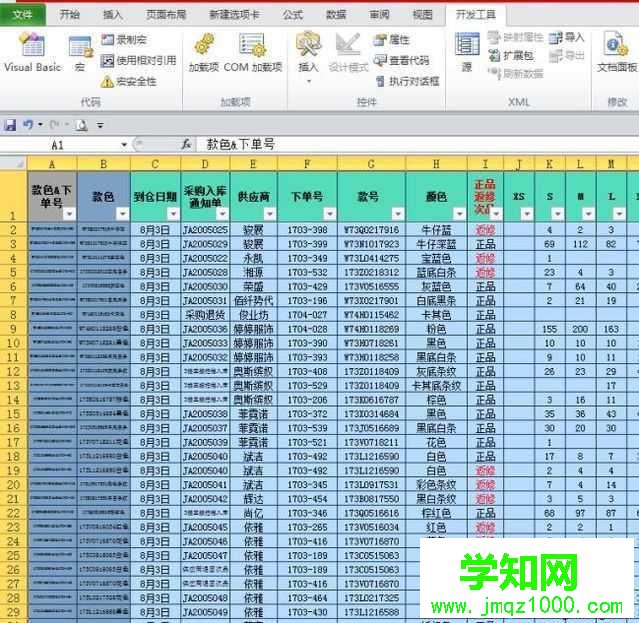Screen dimensions: 639x623
Task: Open filter dropdown for 到仓日期 column
Action: (x=173, y=214)
